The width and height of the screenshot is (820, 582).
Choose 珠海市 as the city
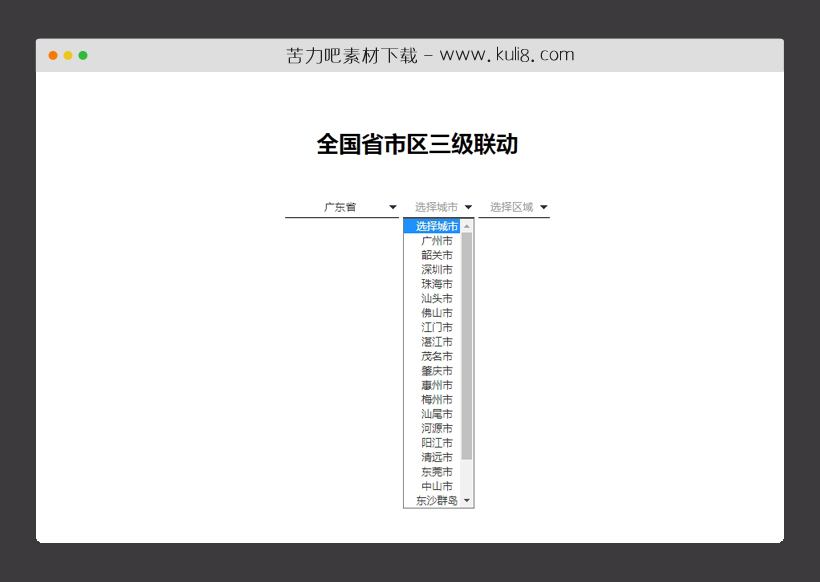point(435,283)
